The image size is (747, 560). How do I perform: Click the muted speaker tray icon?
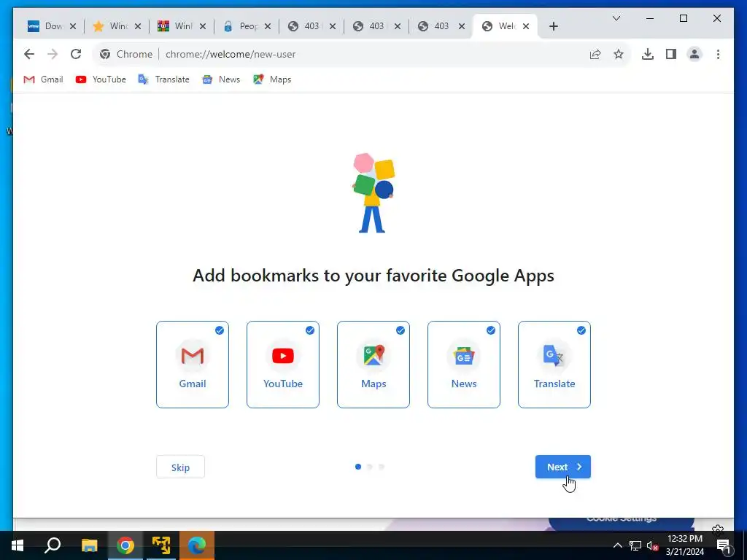point(652,545)
